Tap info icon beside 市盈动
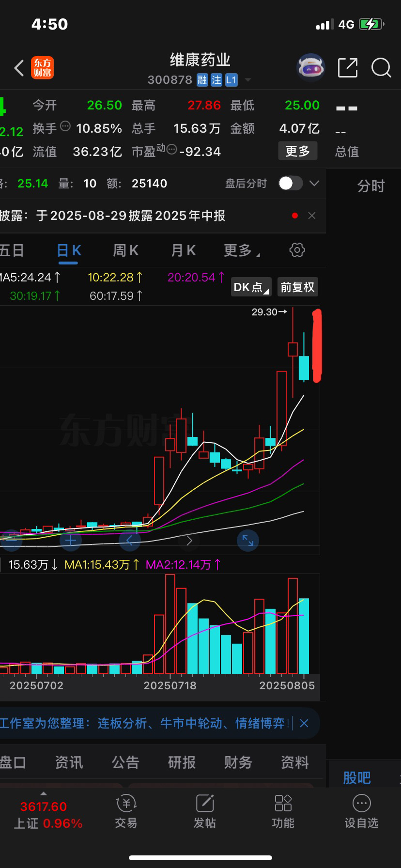 click(x=171, y=150)
